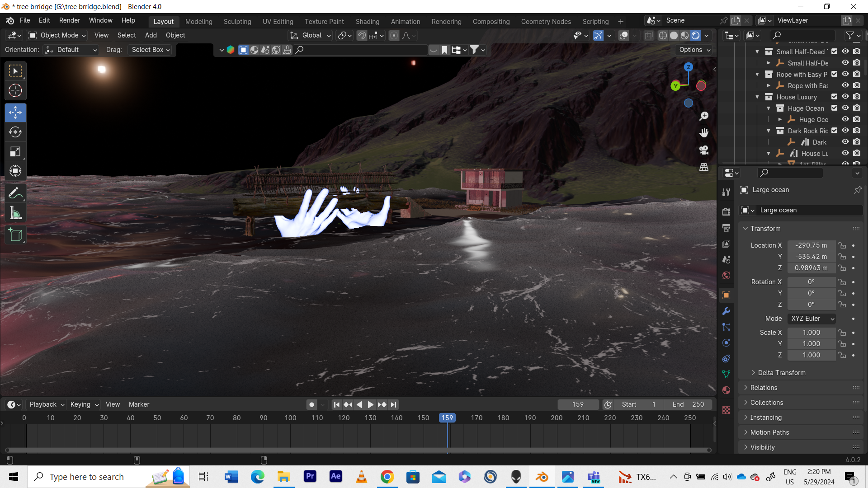The image size is (868, 488).
Task: Uncheck Rope with Easy collection checkbox
Action: pyautogui.click(x=835, y=74)
